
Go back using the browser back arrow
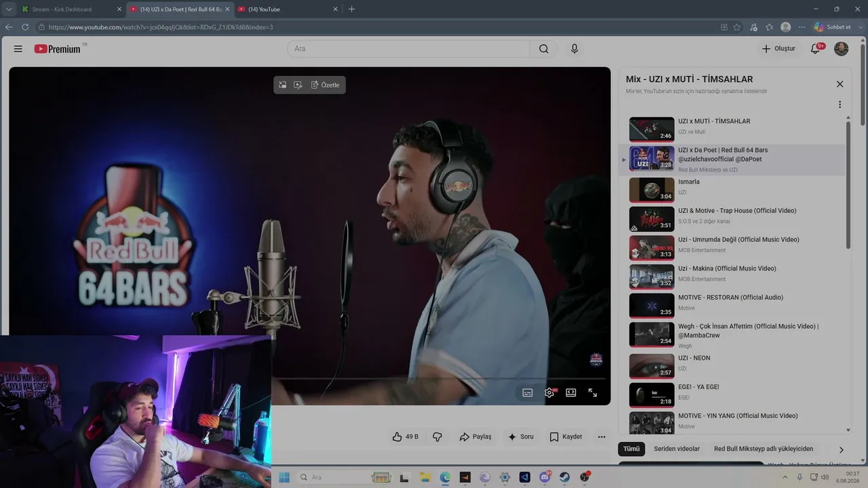[9, 27]
